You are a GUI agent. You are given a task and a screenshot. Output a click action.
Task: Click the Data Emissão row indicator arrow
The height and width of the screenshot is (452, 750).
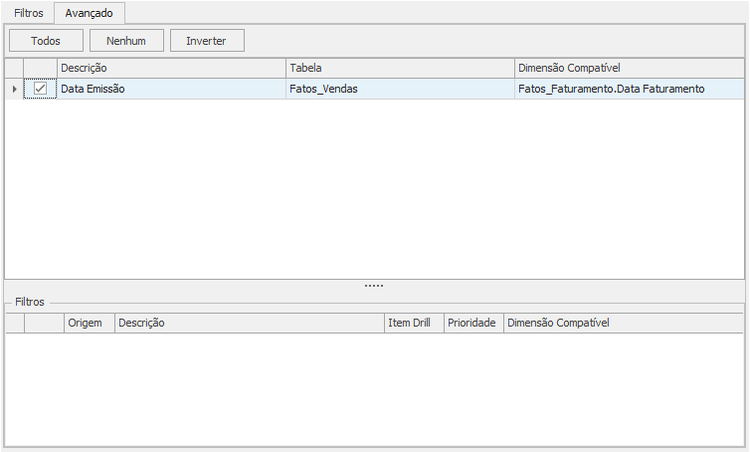click(x=14, y=89)
